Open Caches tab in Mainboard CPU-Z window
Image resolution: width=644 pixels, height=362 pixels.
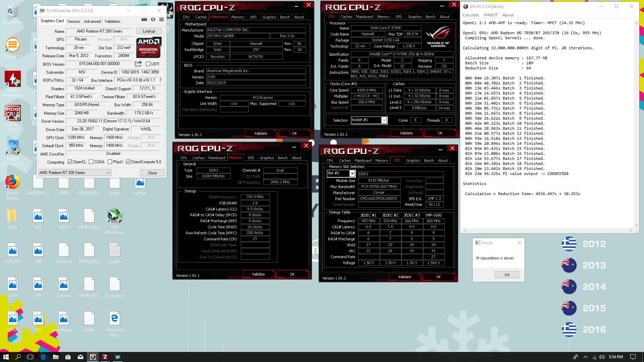point(201,17)
